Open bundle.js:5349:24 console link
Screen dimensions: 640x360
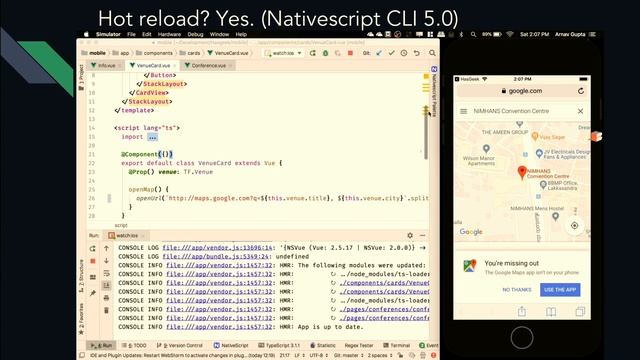tap(216, 257)
